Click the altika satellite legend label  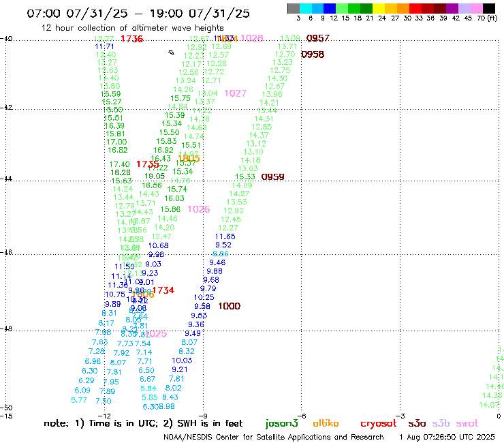326,423
